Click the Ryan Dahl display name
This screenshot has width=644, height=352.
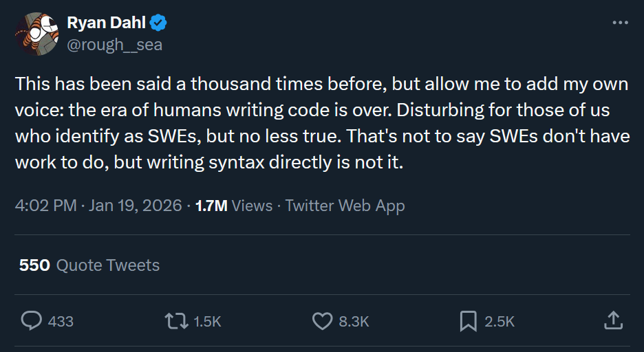point(106,23)
